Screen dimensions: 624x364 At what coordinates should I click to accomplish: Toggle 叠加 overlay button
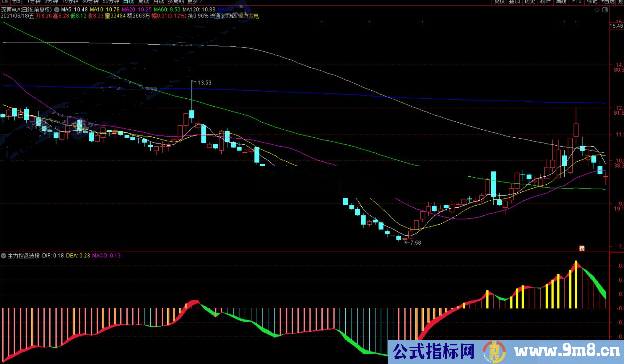(x=514, y=1)
